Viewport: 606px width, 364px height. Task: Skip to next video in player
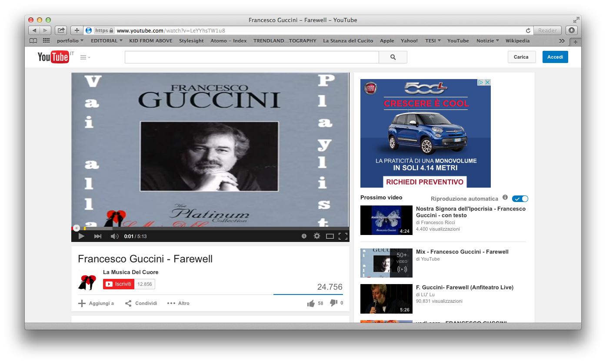98,236
